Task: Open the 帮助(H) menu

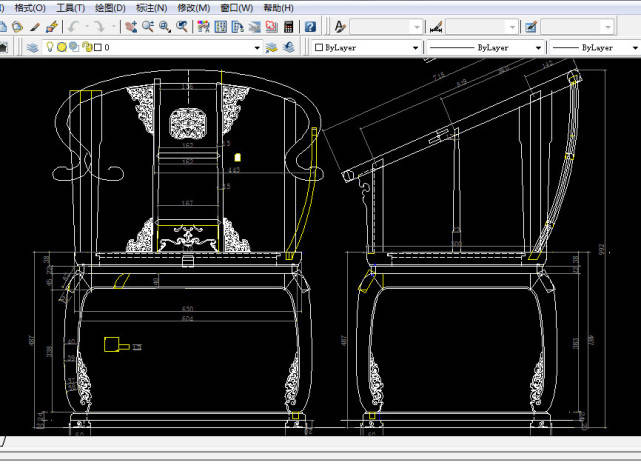Action: [x=278, y=8]
